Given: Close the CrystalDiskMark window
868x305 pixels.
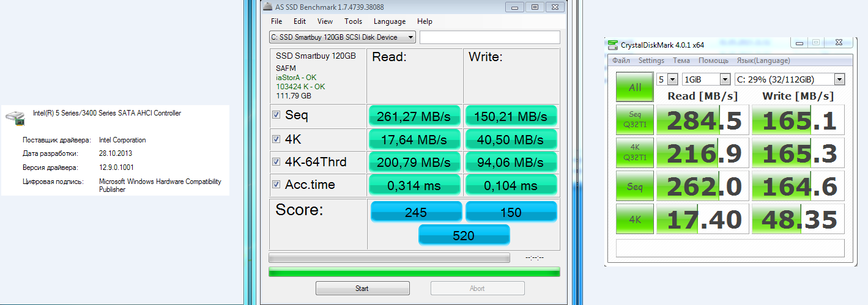Looking at the screenshot, I should pyautogui.click(x=839, y=43).
